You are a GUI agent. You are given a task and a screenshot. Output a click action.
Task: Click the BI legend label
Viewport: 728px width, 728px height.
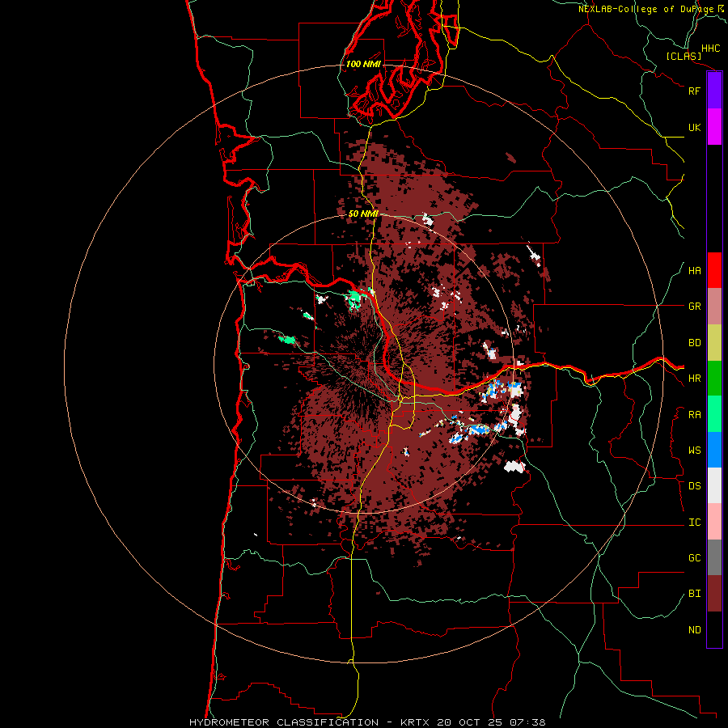694,594
